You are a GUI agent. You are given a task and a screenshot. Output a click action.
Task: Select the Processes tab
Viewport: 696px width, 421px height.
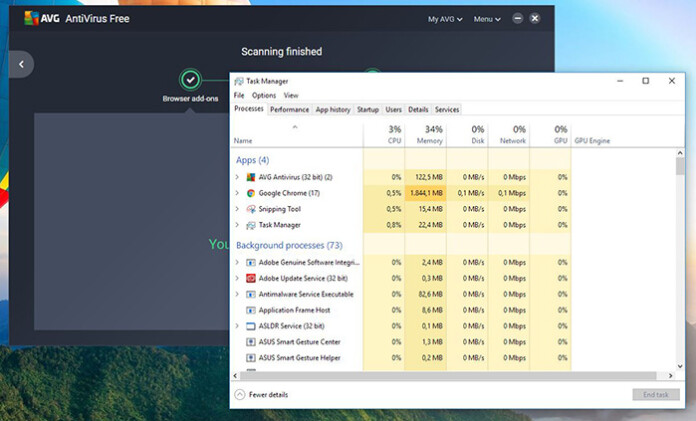pos(249,109)
